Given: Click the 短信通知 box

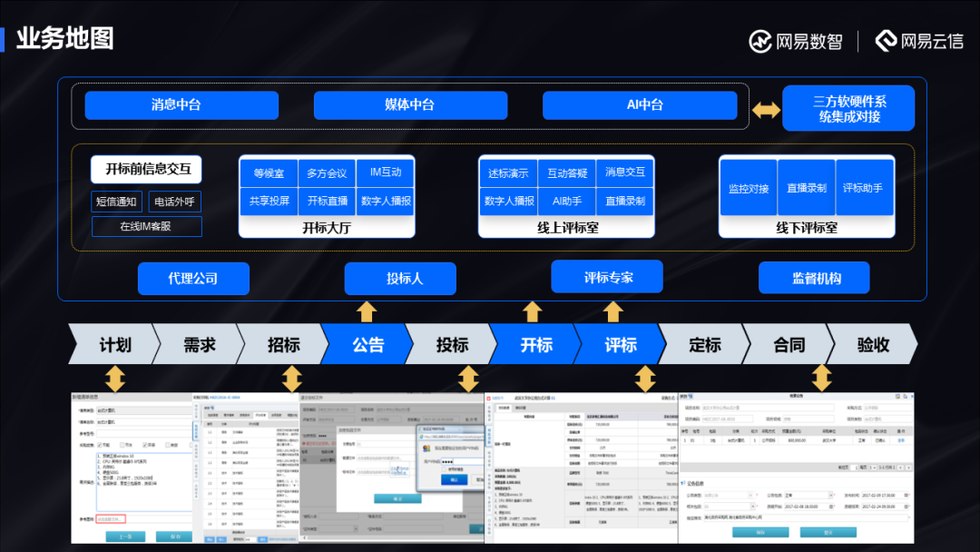Looking at the screenshot, I should tap(117, 202).
